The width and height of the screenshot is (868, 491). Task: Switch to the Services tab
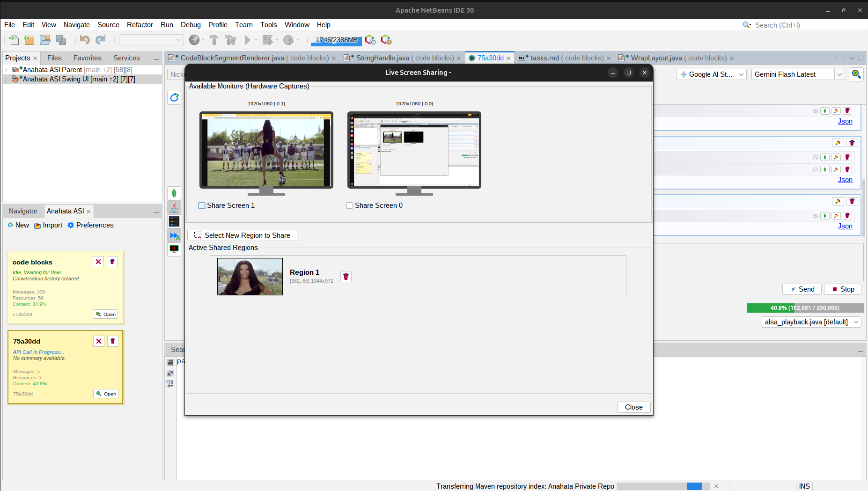tap(126, 58)
